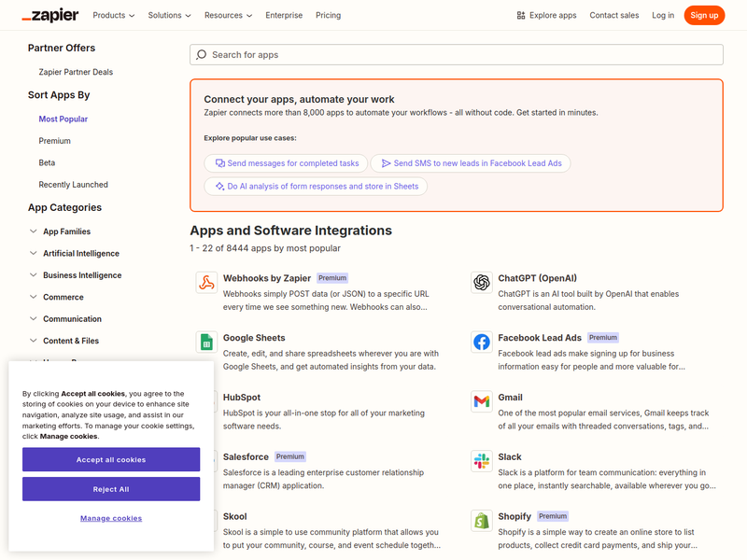Focus the Search for apps field
This screenshot has width=747, height=560.
[x=457, y=55]
